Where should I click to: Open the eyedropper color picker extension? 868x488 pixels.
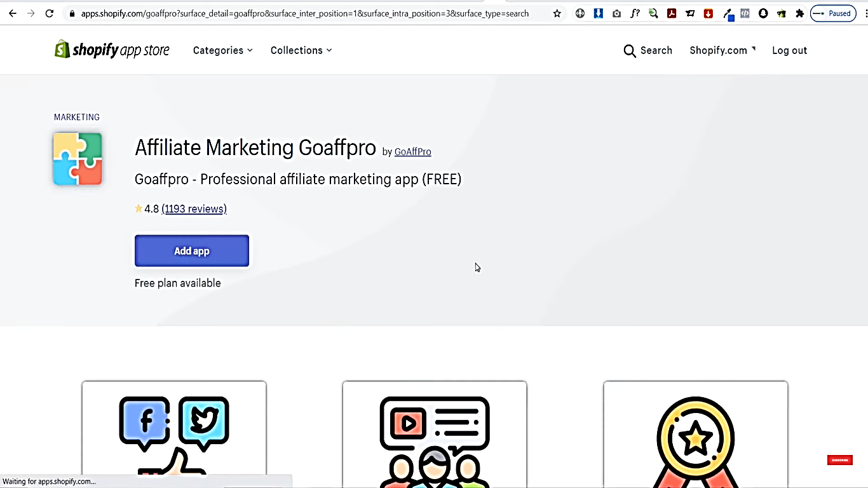point(728,14)
